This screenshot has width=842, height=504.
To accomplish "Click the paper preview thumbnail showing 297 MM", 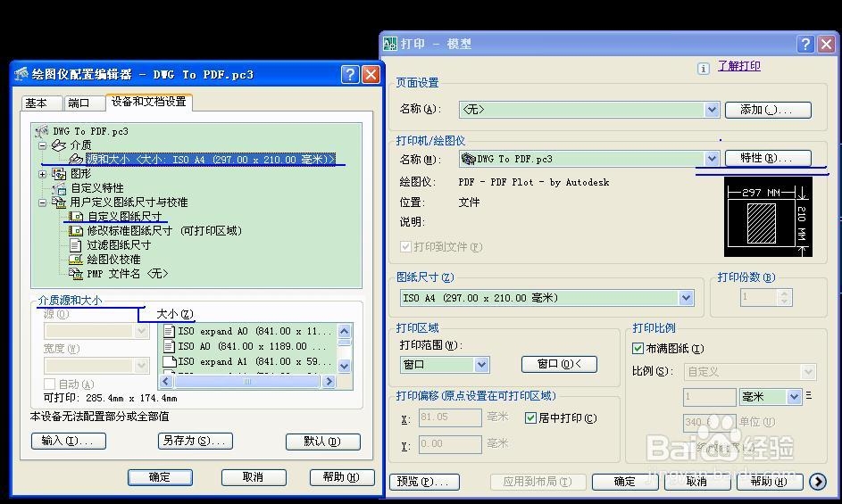I will pos(768,217).
